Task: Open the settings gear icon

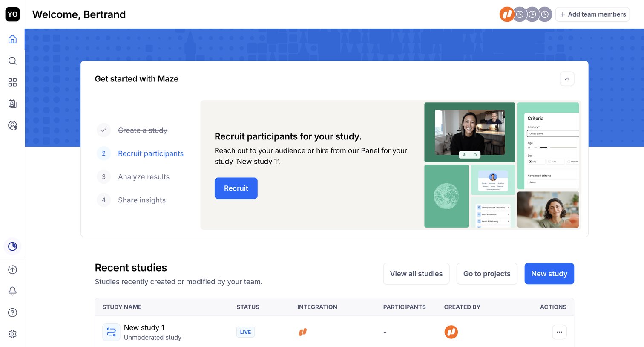Action: (12, 334)
